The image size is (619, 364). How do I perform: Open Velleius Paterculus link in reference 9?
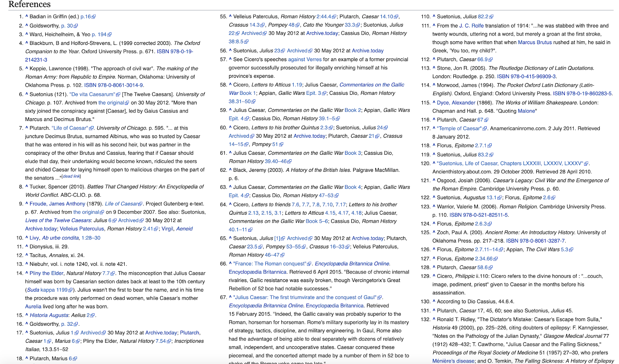82,229
